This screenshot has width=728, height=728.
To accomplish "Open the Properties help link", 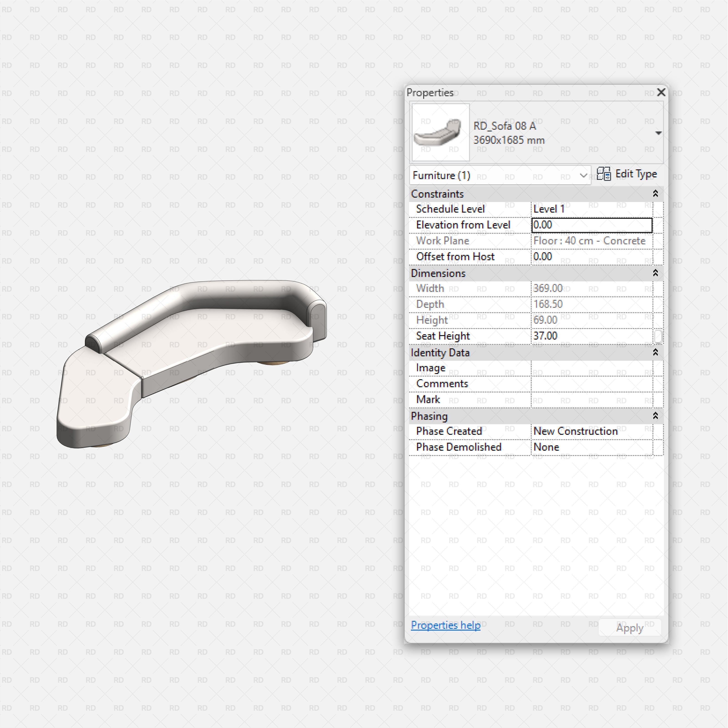I will 445,625.
